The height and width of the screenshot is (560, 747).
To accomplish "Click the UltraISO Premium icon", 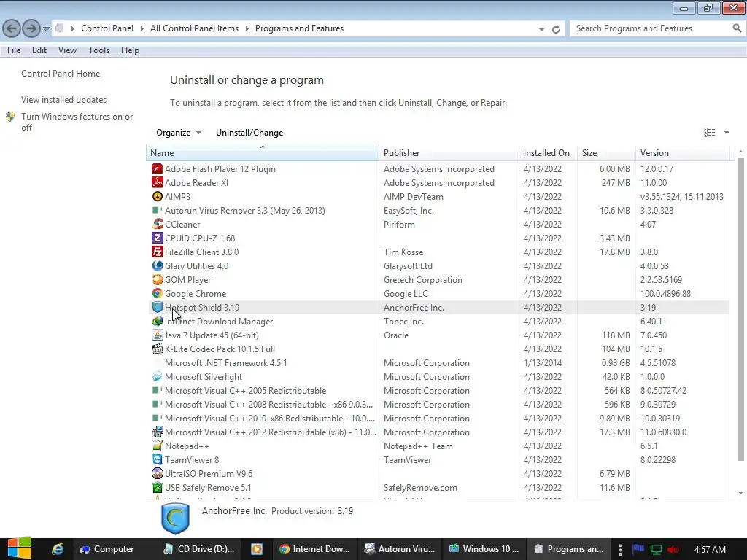I will pyautogui.click(x=157, y=474).
